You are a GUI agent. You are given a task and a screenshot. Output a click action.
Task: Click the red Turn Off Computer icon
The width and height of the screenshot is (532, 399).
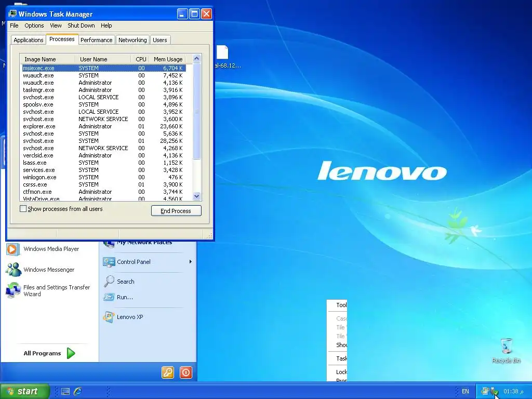(x=185, y=373)
